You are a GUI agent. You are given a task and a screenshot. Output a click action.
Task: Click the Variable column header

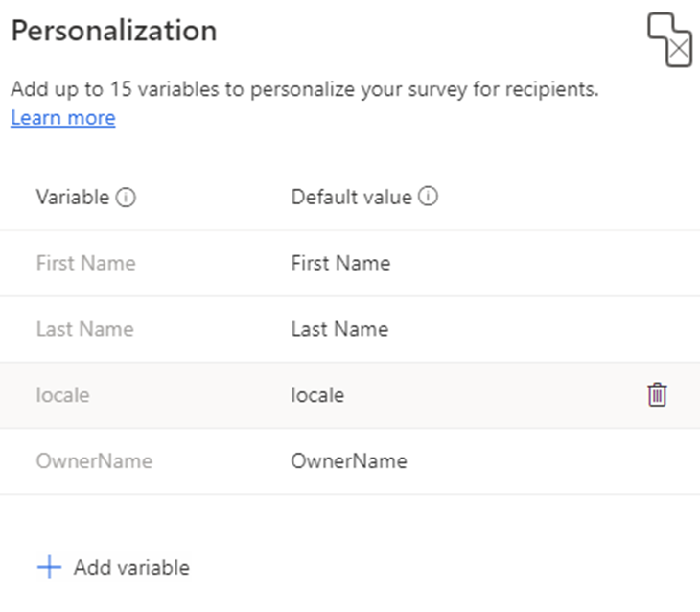click(x=73, y=197)
